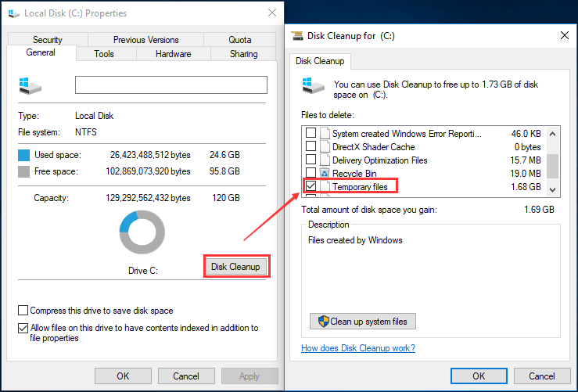Click the Disk Cleanup title bar icon
This screenshot has width=578, height=392.
(x=297, y=35)
